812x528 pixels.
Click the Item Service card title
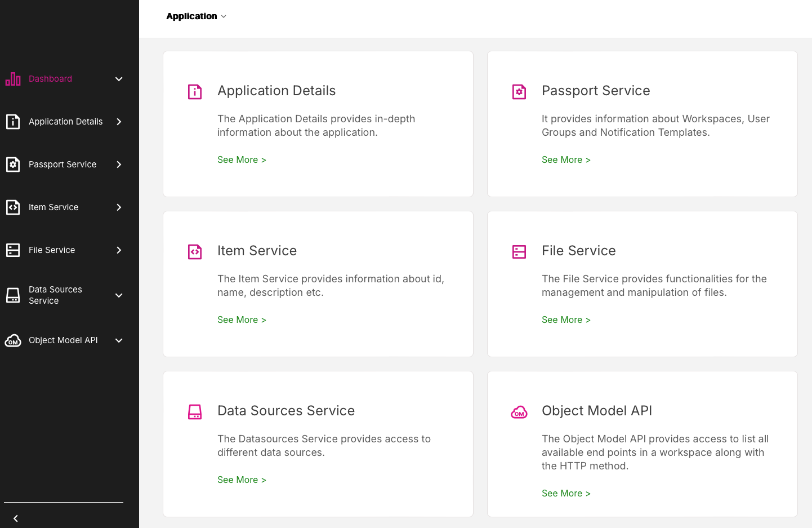(x=257, y=251)
